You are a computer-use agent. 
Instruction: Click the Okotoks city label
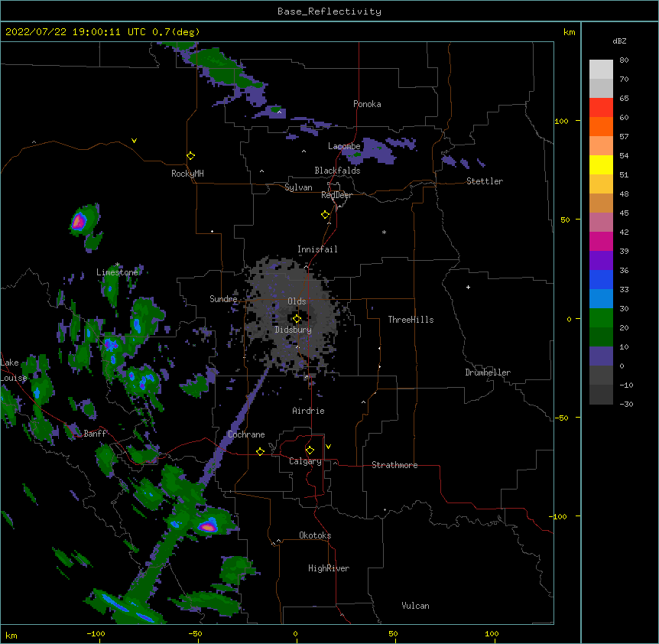click(315, 535)
